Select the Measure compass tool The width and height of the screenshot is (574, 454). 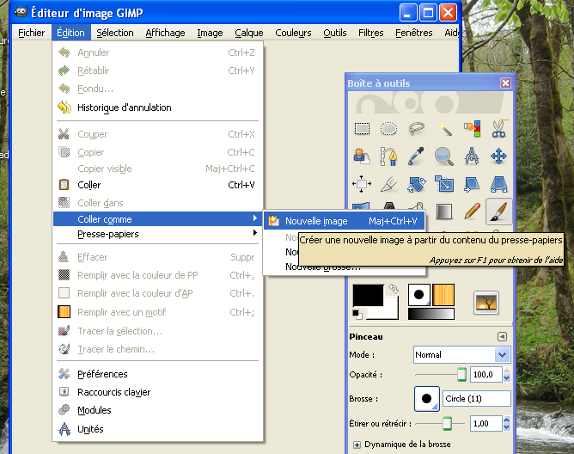tap(472, 156)
